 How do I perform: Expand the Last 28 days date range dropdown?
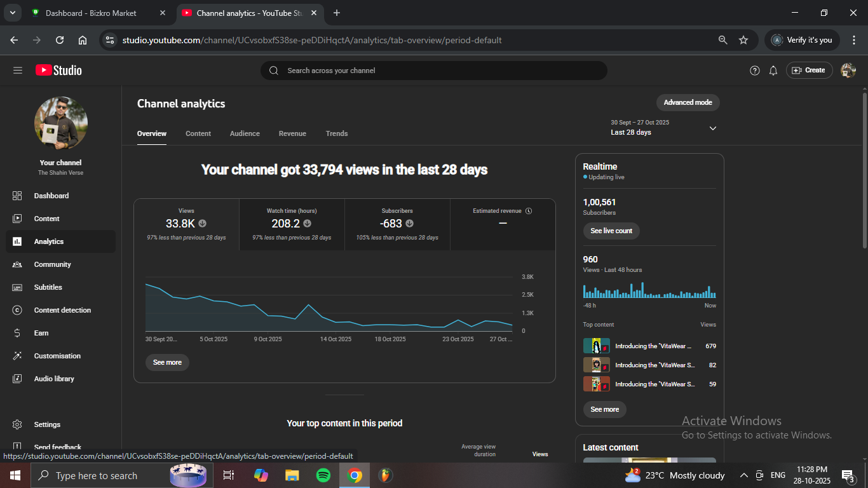(712, 128)
